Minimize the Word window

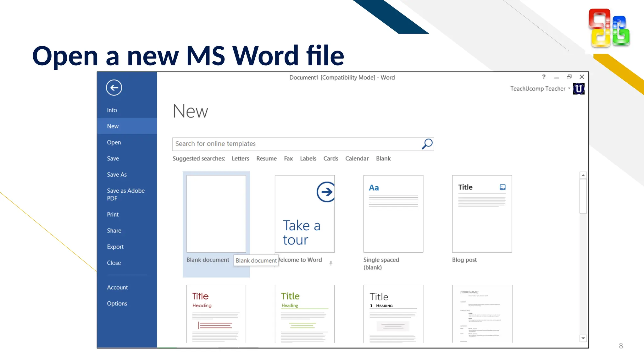[556, 77]
